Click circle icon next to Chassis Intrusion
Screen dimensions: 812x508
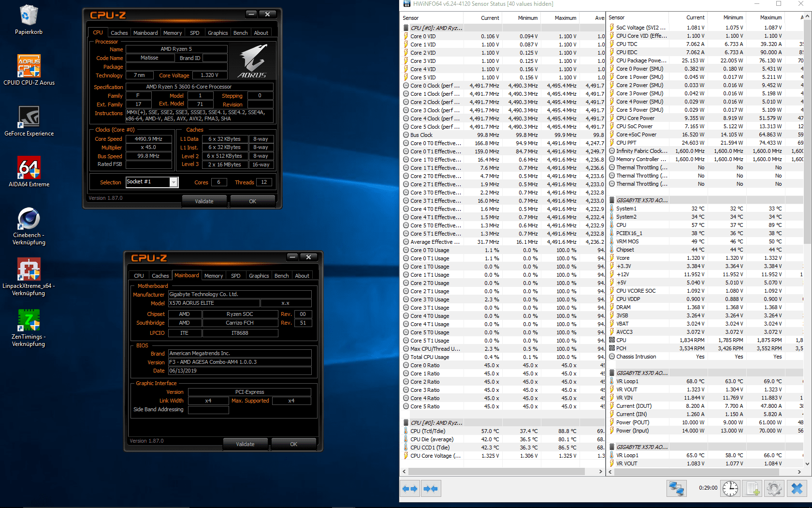pyautogui.click(x=612, y=357)
